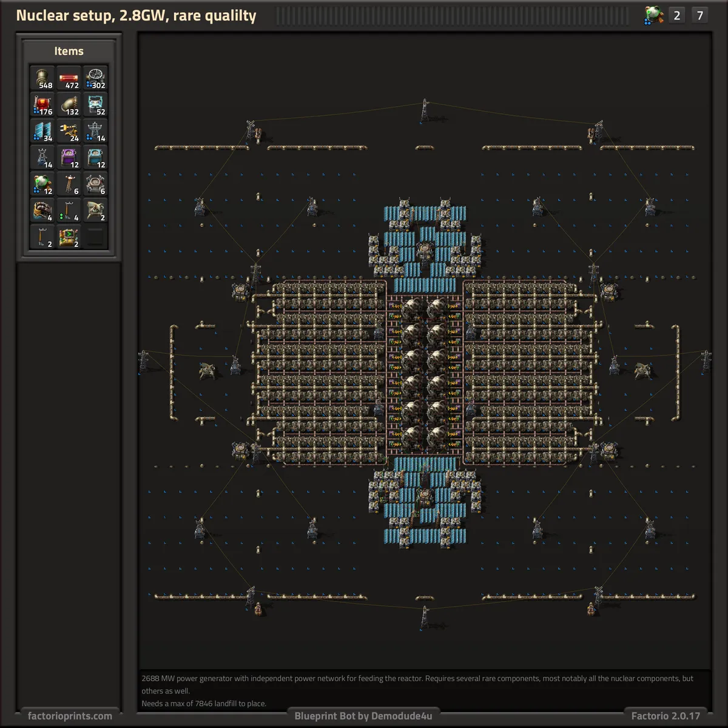This screenshot has height=728, width=728.
Task: Click the roboport inside upper solar panel cluster
Action: (x=425, y=251)
